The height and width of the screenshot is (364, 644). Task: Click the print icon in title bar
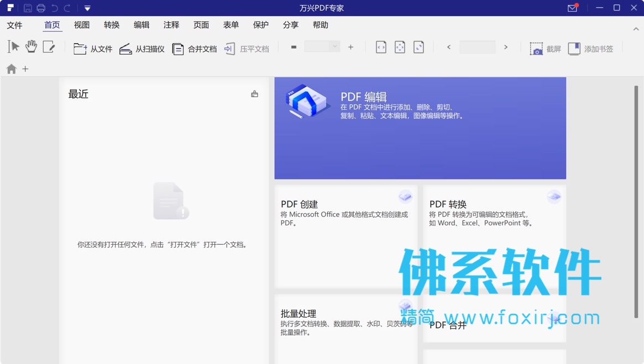[x=41, y=8]
